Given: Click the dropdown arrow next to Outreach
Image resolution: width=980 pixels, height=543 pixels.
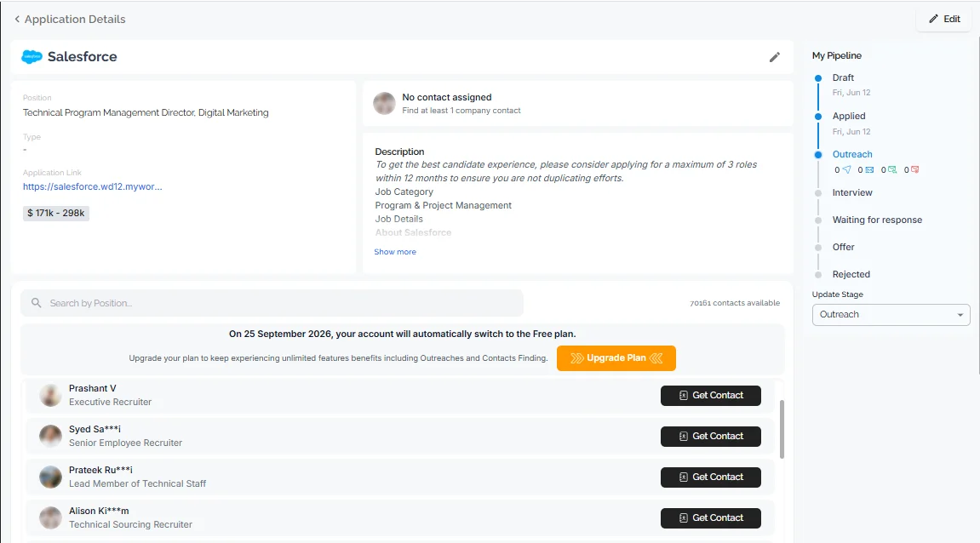Looking at the screenshot, I should (x=960, y=315).
